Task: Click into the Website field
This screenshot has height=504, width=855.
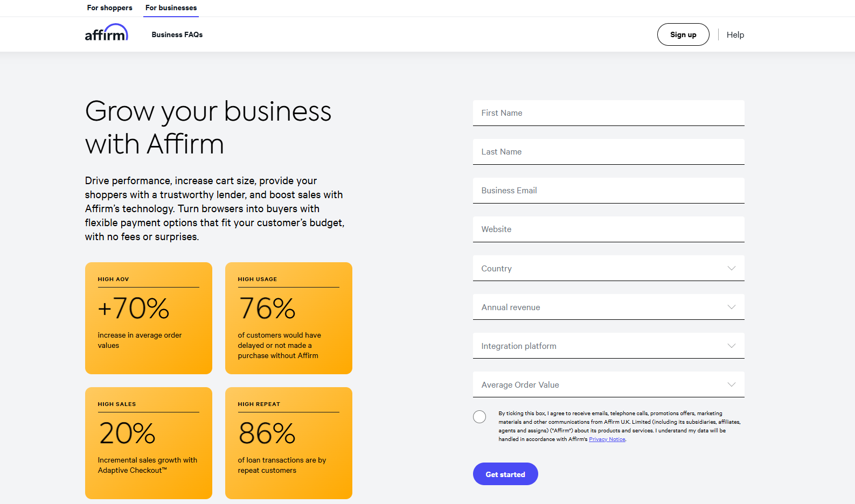Action: coord(609,229)
